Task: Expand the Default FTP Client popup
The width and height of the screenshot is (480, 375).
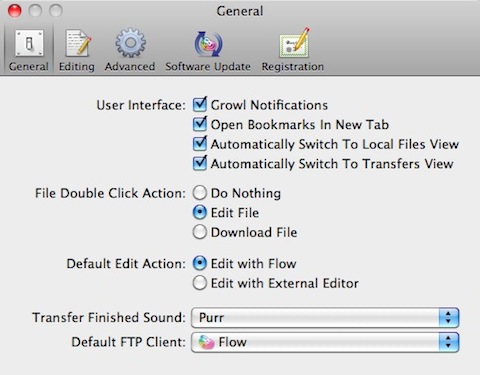Action: pyautogui.click(x=325, y=342)
